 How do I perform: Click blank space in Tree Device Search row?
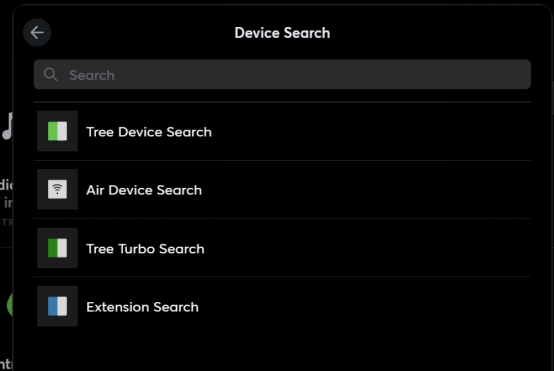click(x=371, y=131)
